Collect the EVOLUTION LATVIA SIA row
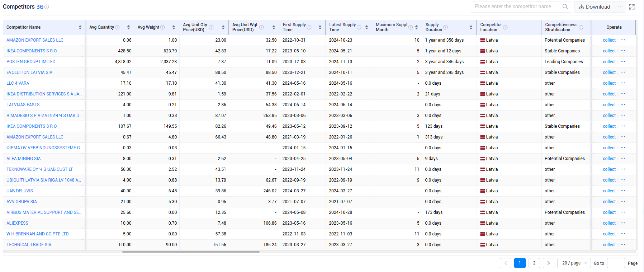 (609, 72)
